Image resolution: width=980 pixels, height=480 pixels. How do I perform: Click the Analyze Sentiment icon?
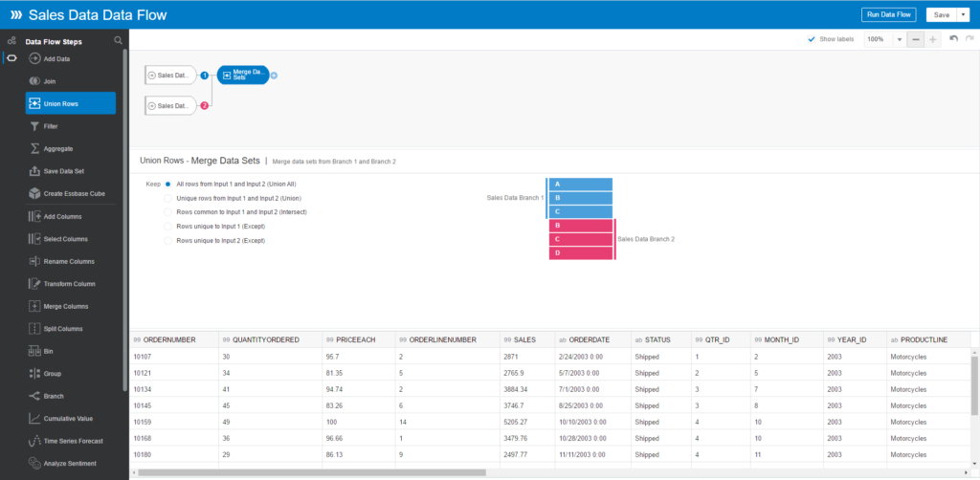[x=35, y=463]
